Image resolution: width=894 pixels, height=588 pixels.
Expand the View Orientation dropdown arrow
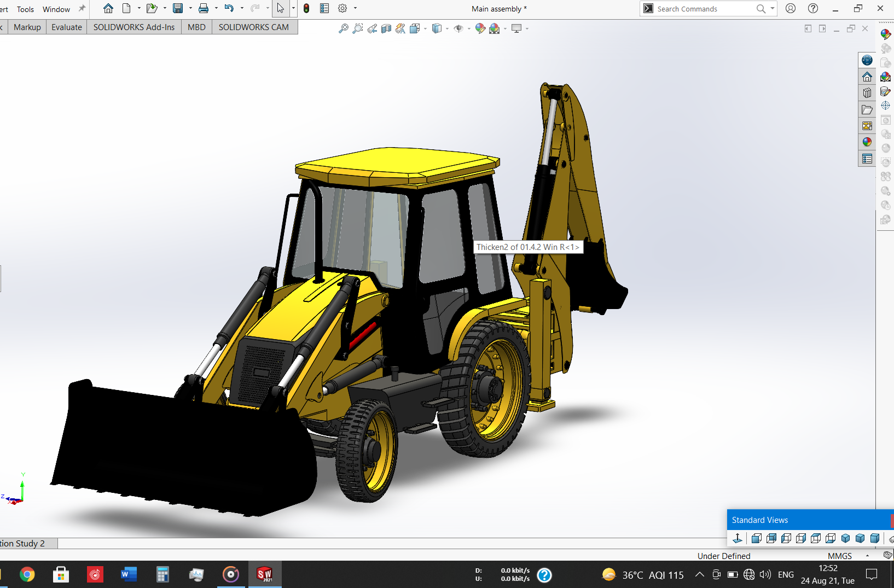coord(425,28)
